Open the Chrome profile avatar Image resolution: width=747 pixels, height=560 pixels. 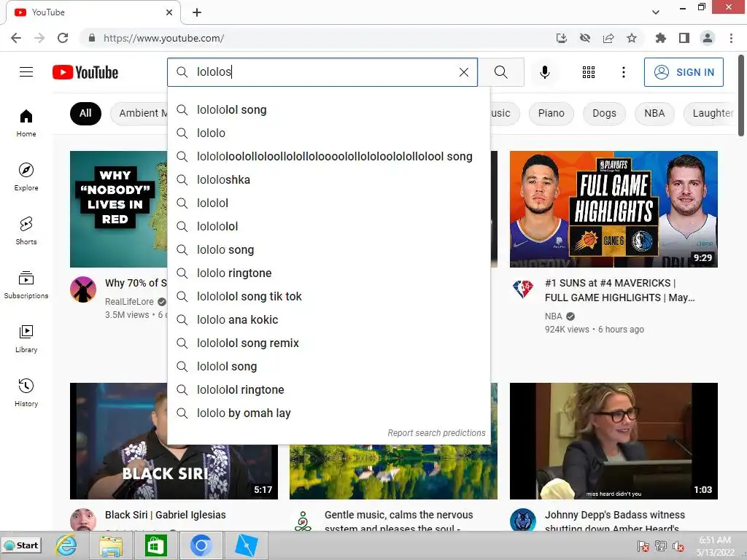click(708, 38)
